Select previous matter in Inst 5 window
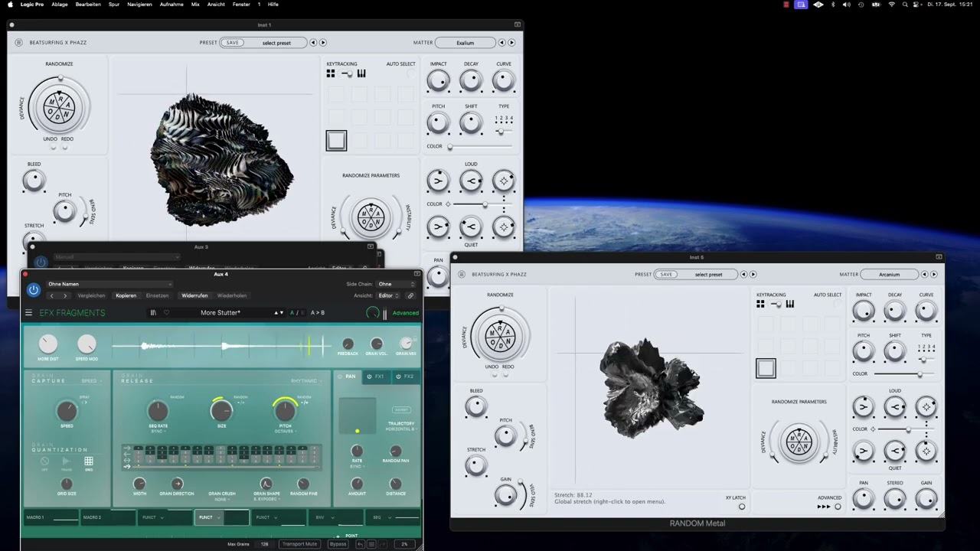Viewport: 980px width, 551px height. (924, 274)
